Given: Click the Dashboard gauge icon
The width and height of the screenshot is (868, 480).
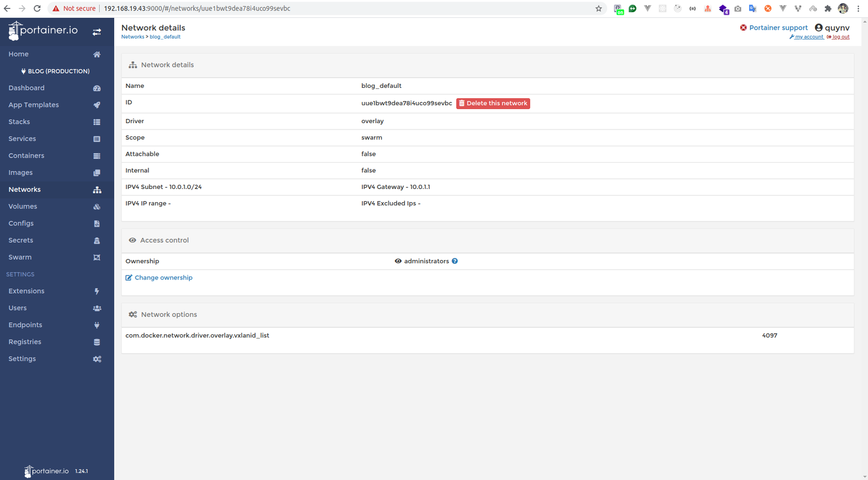Looking at the screenshot, I should coord(97,88).
